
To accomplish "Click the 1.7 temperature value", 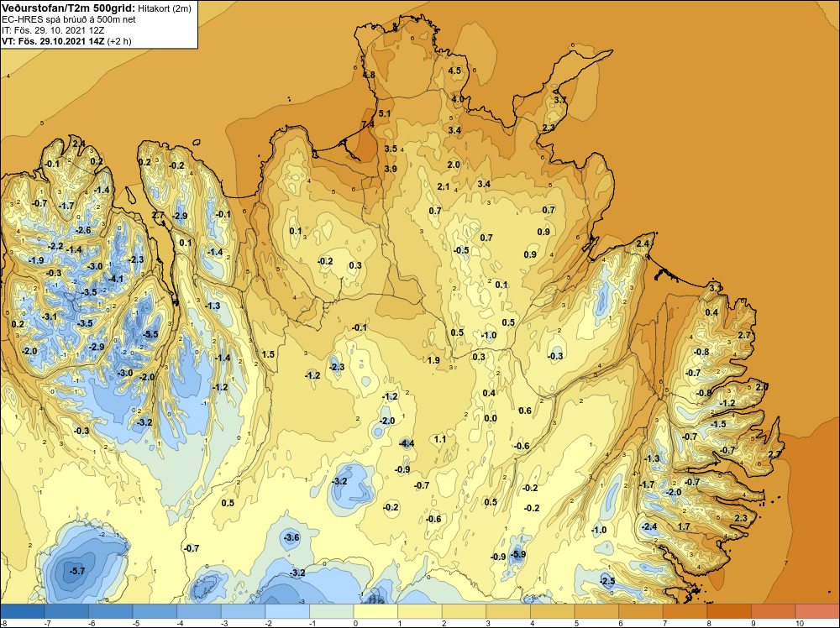I will pos(684,526).
